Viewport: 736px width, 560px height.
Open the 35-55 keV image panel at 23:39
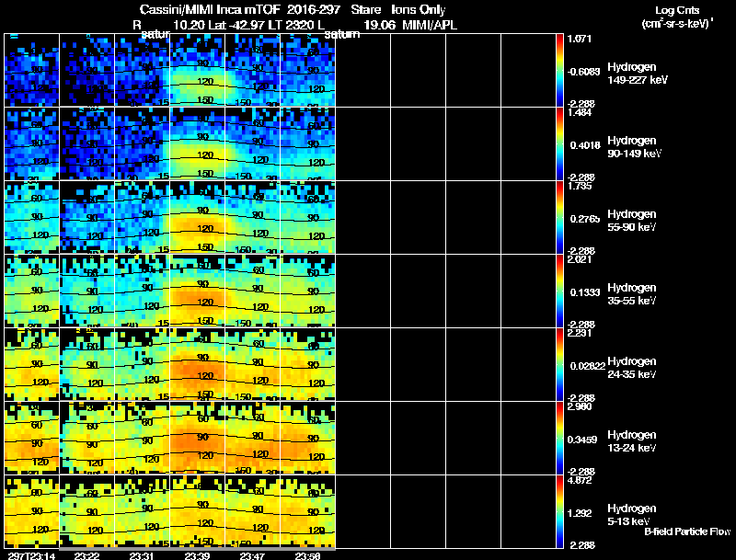(x=198, y=291)
